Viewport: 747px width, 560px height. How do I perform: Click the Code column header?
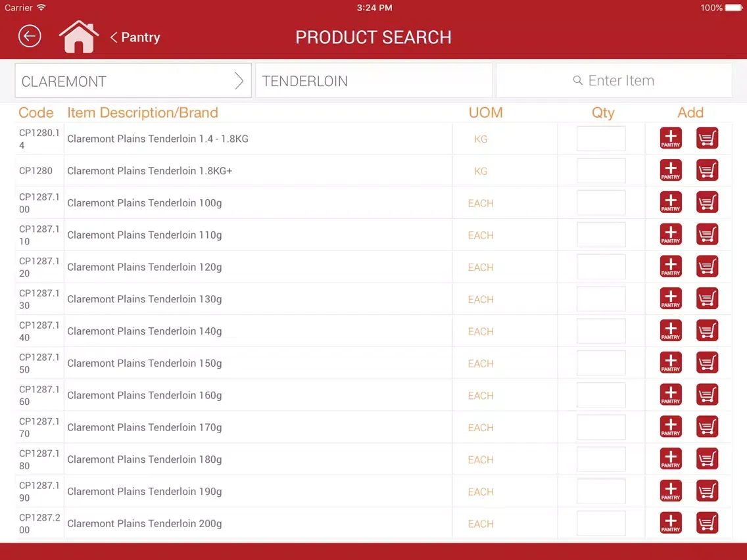(36, 112)
